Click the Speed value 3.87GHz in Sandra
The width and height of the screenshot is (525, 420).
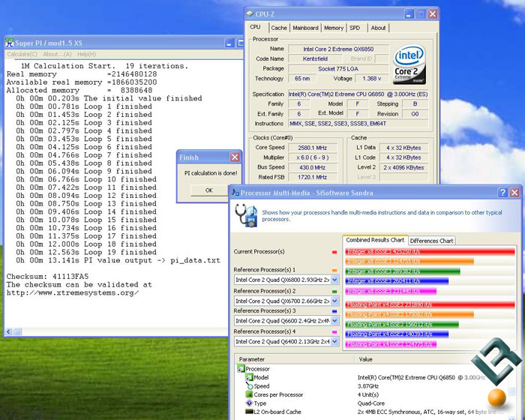click(x=368, y=386)
